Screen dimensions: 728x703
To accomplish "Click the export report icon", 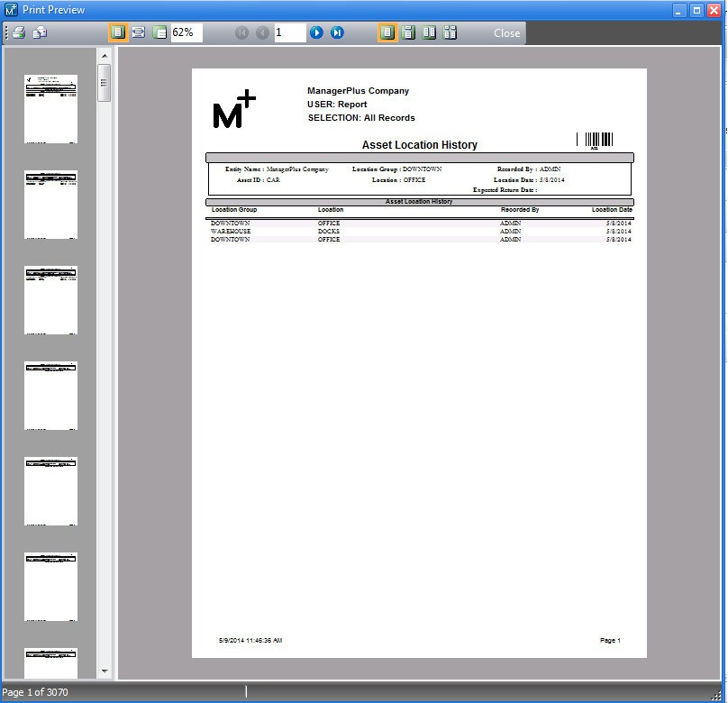I will pyautogui.click(x=40, y=32).
